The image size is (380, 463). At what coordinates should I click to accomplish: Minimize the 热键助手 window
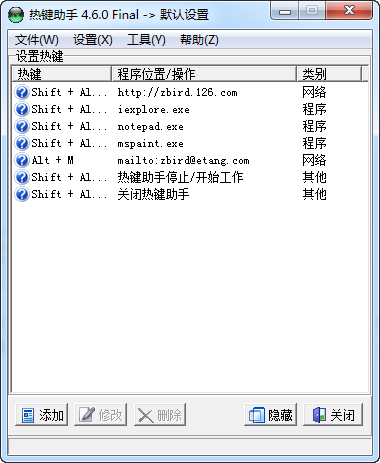(284, 12)
